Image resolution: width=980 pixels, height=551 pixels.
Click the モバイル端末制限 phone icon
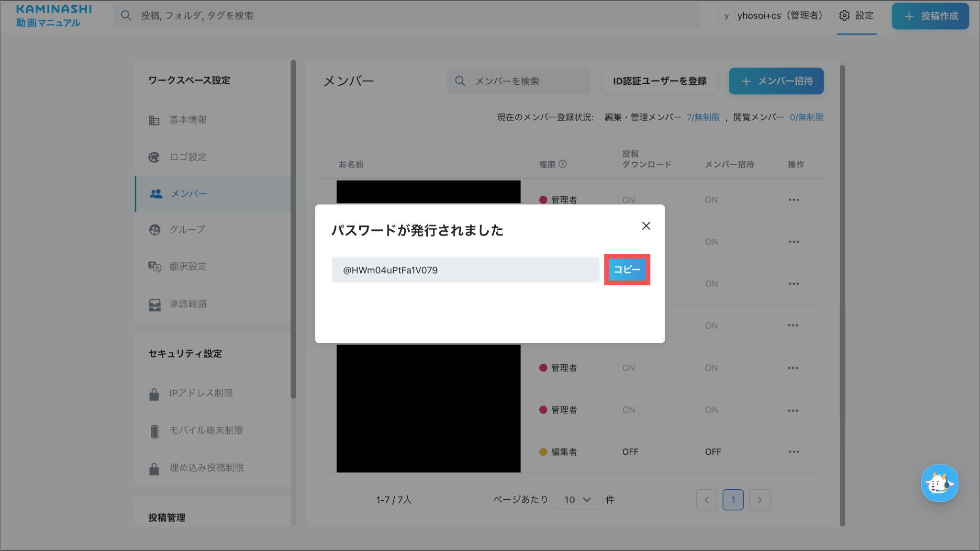(x=155, y=431)
